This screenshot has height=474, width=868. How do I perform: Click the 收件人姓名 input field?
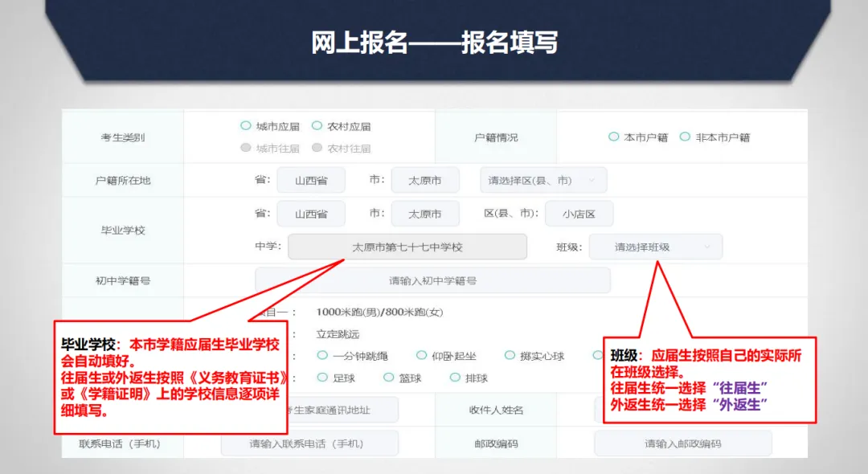682,410
